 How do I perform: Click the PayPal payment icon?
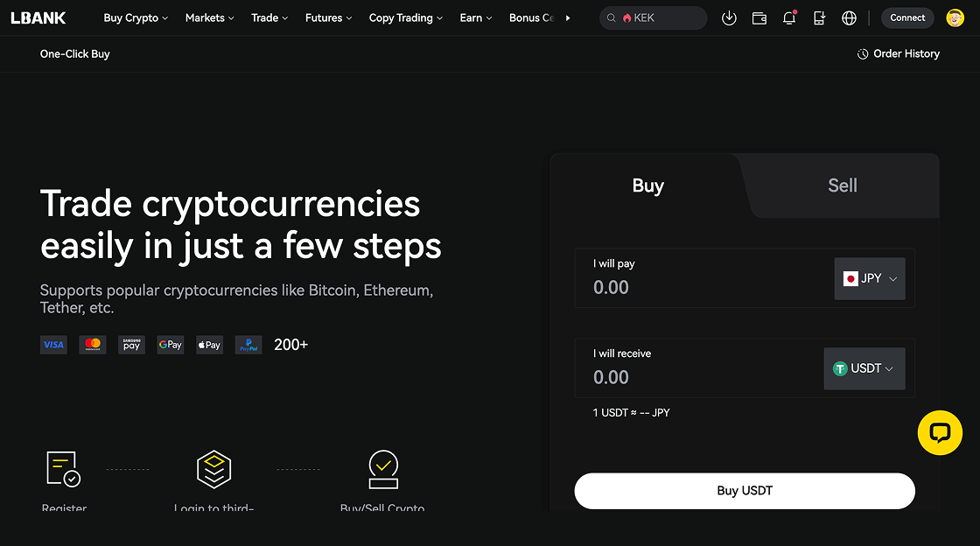[248, 345]
